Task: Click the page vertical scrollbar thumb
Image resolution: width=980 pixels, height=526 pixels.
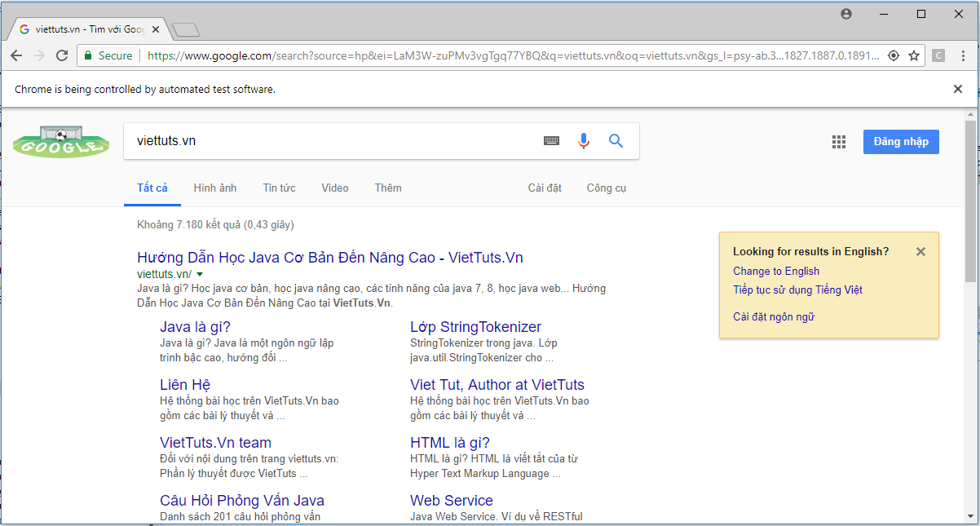Action: pos(969,204)
